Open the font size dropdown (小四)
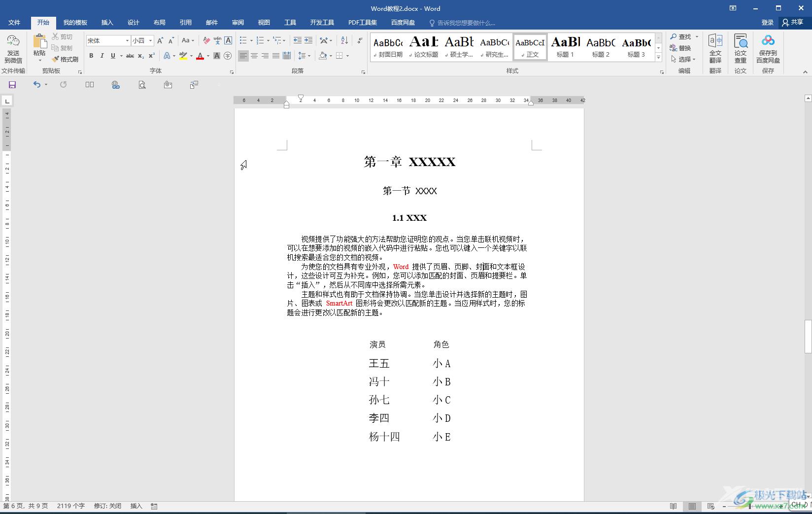The image size is (812, 514). point(150,40)
